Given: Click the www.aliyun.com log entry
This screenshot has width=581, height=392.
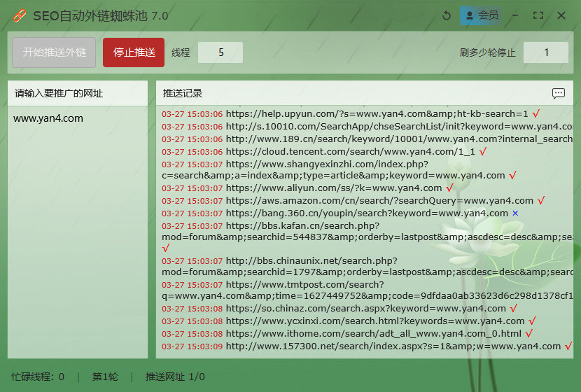Looking at the screenshot, I should click(x=333, y=188).
